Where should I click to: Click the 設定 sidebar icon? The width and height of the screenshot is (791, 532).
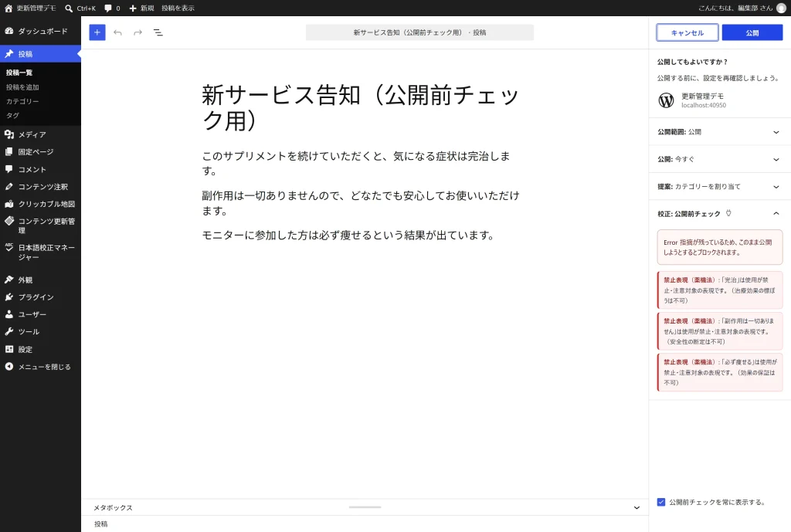click(9, 349)
